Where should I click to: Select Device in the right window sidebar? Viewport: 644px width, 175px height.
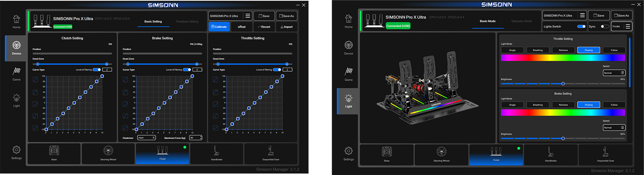[x=348, y=48]
